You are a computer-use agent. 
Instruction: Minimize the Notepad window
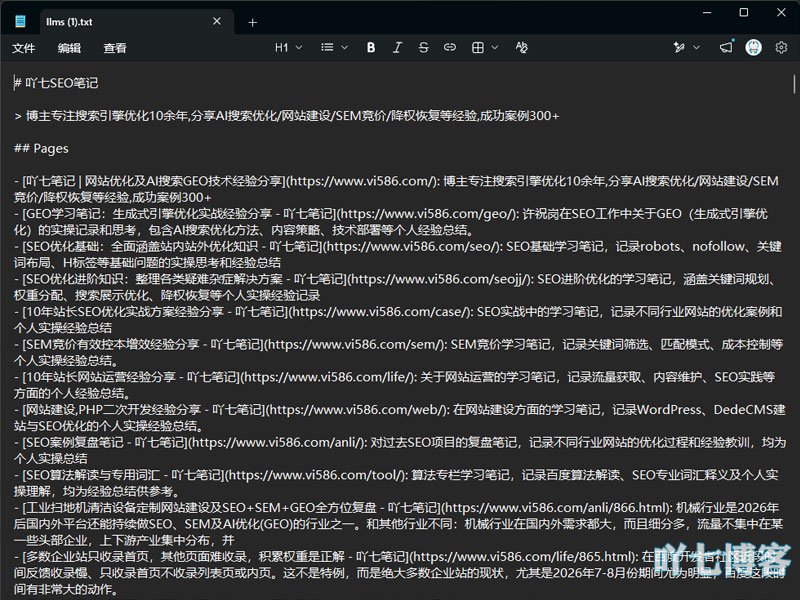point(707,12)
